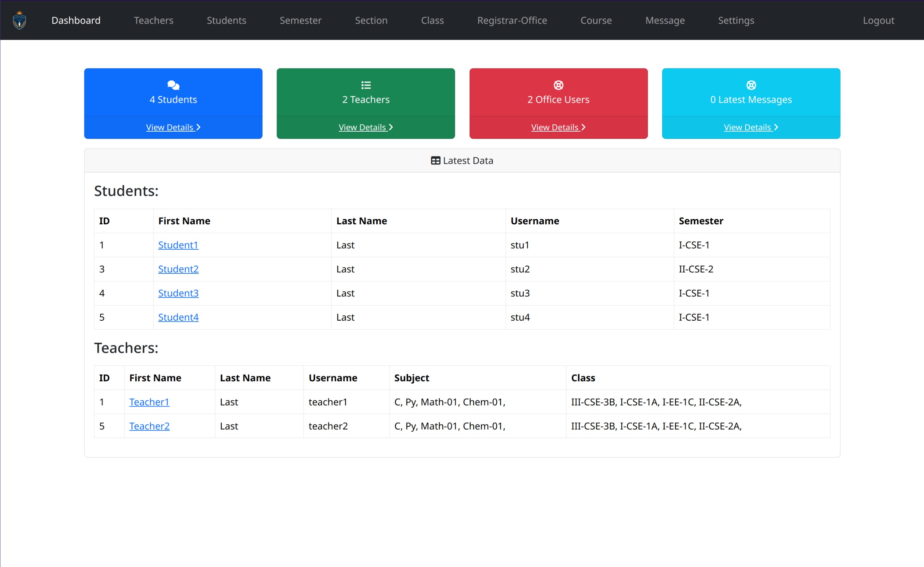924x567 pixels.
Task: Click Logout in the navbar
Action: pyautogui.click(x=878, y=20)
